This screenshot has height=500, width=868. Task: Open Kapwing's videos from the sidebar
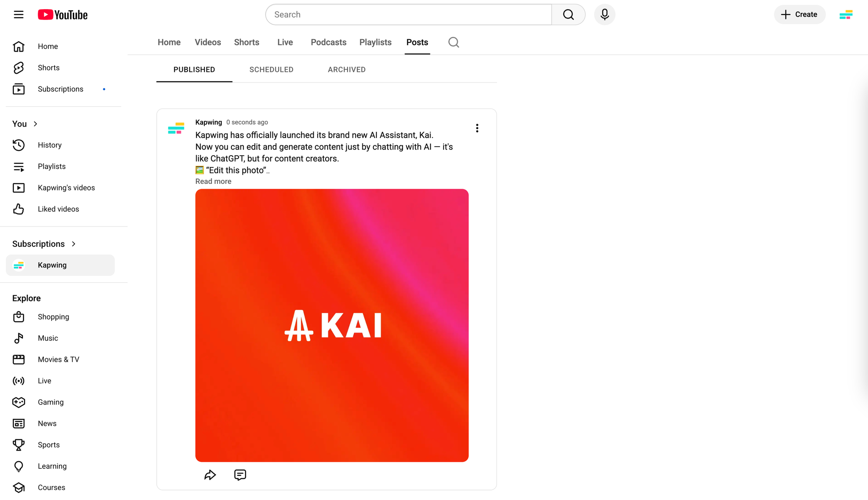click(x=19, y=187)
